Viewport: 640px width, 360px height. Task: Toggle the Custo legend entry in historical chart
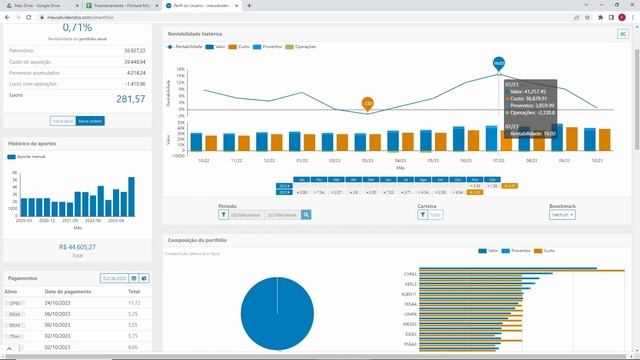tap(239, 47)
